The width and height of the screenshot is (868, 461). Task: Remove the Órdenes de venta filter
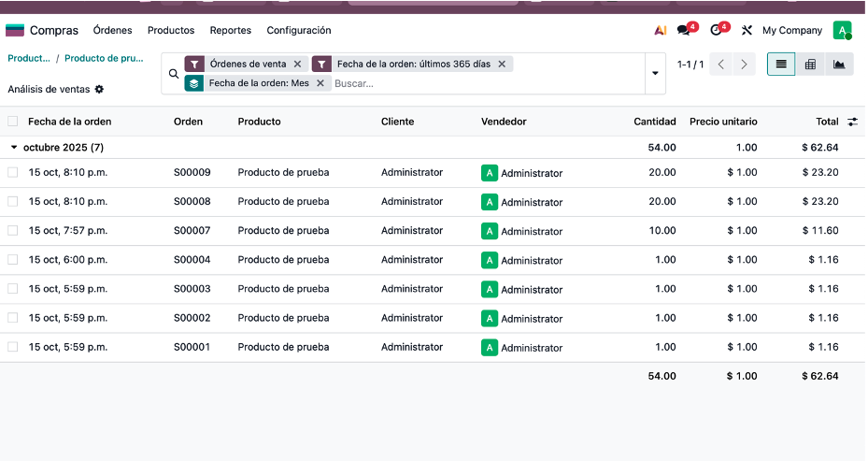pos(298,65)
